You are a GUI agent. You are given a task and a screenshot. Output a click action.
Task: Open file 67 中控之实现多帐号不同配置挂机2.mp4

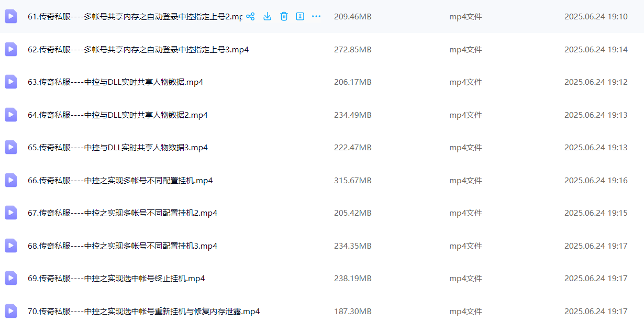click(123, 213)
